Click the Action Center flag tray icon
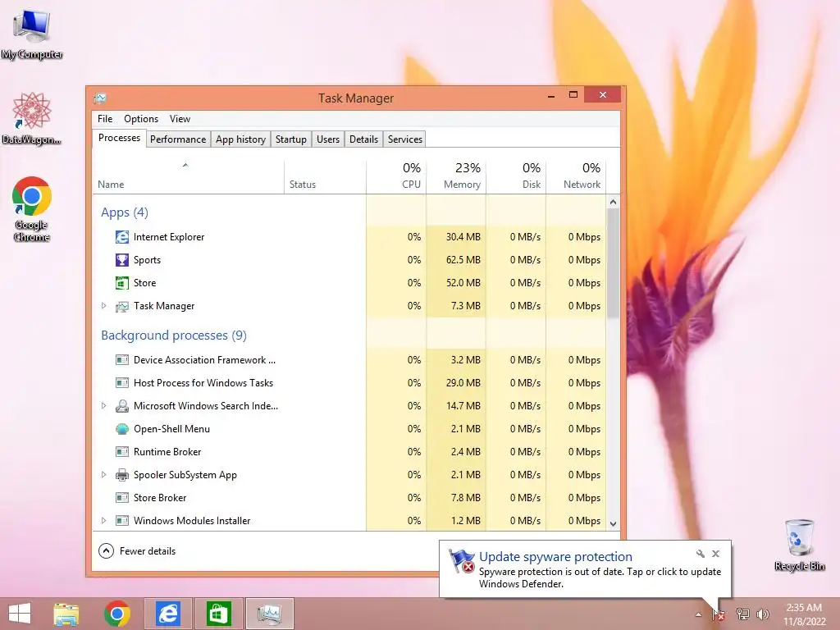Viewport: 840px width, 630px height. coord(719,614)
